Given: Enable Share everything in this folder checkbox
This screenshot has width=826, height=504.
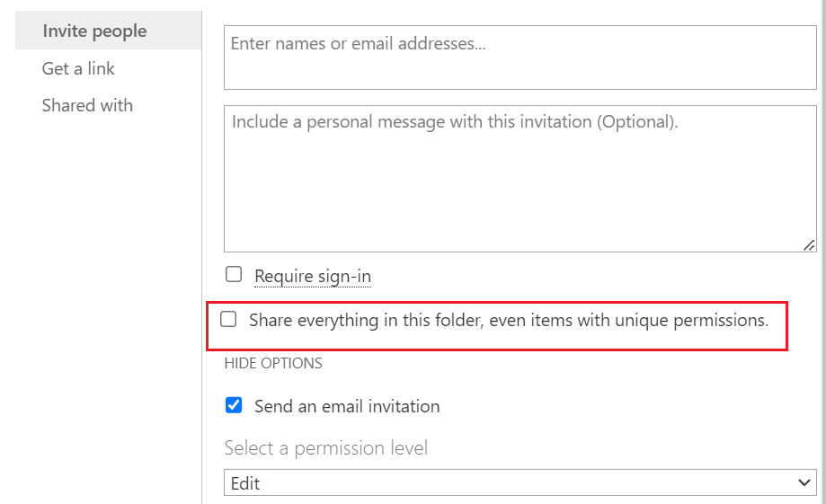Looking at the screenshot, I should [228, 319].
